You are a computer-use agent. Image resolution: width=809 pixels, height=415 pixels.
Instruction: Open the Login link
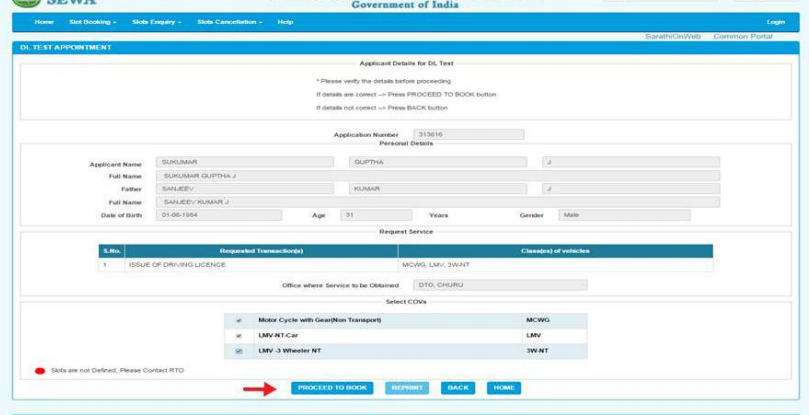(775, 22)
